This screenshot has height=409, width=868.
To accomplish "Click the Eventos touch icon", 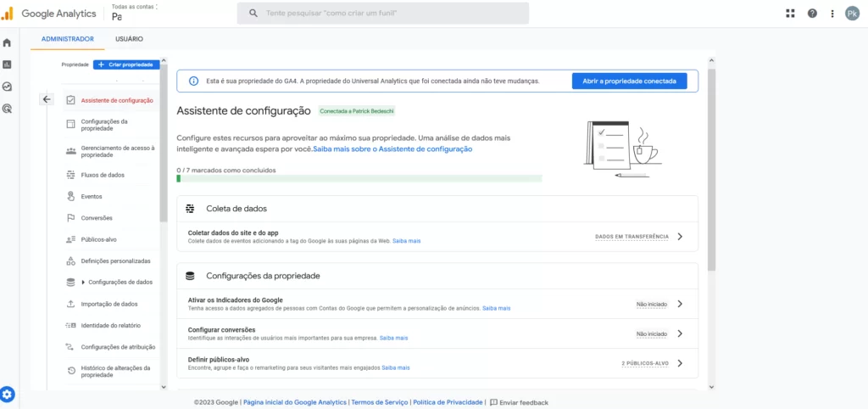I will (70, 196).
